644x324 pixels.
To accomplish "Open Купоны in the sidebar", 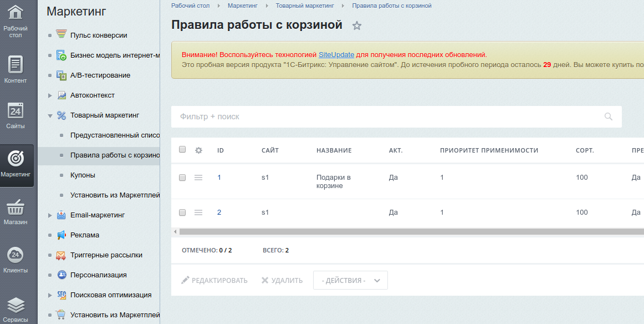I will tap(83, 175).
